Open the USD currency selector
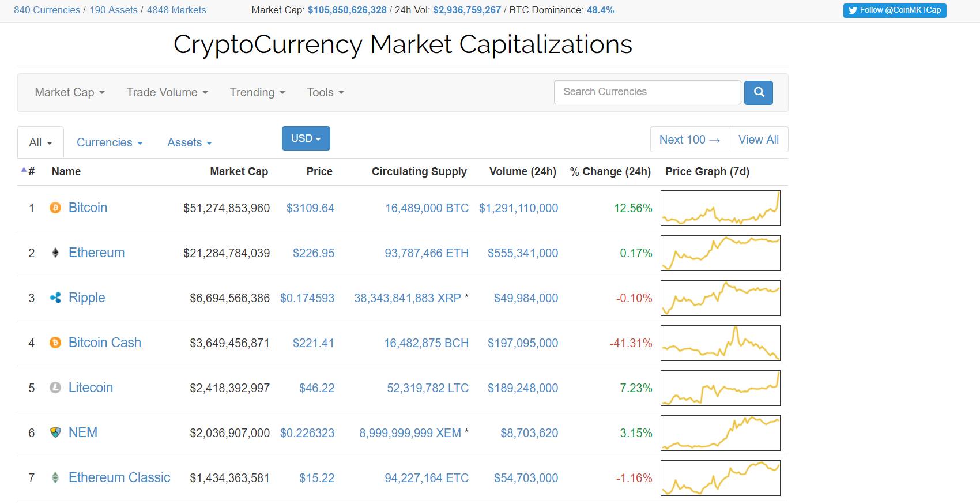 [306, 138]
